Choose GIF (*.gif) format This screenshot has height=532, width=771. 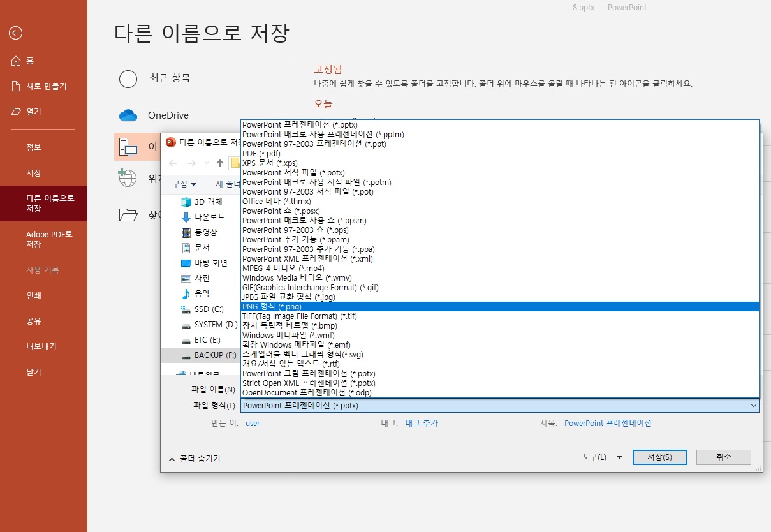(x=499, y=288)
